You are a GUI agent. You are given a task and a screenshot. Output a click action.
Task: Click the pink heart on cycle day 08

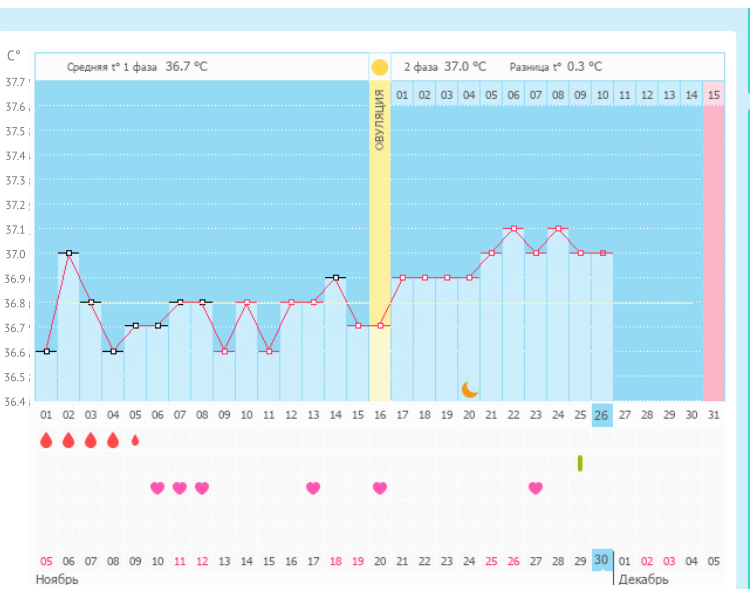pos(202,488)
